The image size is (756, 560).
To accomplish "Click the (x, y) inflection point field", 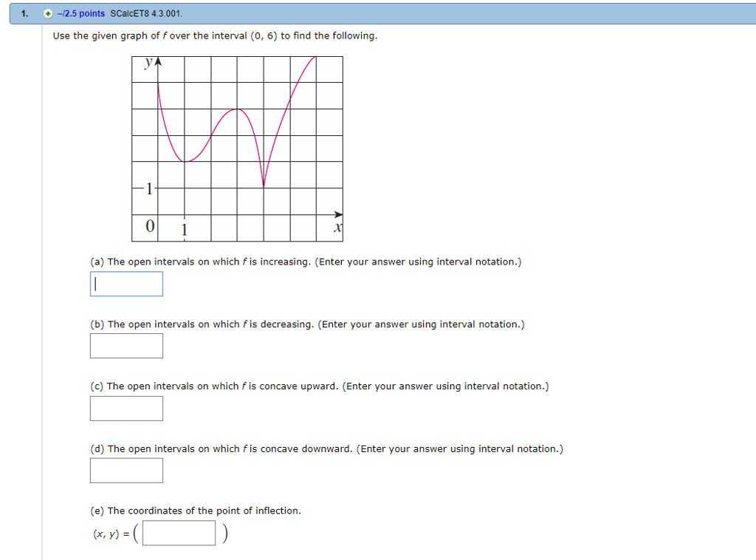I will (178, 533).
